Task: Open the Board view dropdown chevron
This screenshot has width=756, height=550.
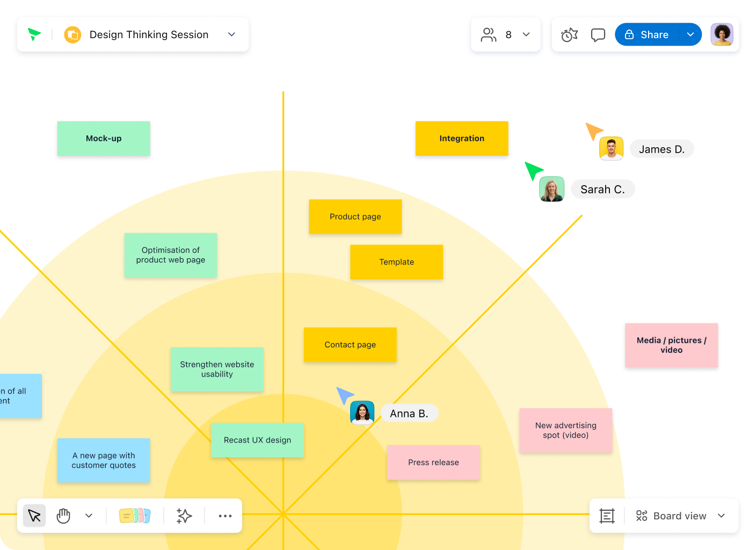Action: pyautogui.click(x=721, y=516)
